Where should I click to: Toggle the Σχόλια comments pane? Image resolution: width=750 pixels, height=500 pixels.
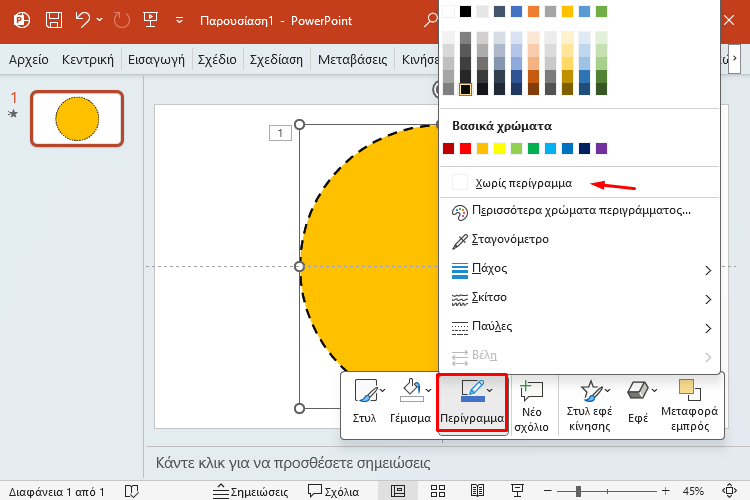point(333,491)
